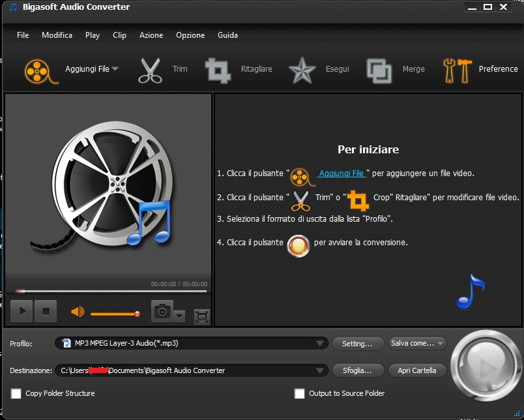524x420 pixels.
Task: Expand the snapshot options arrow
Action: pos(179,316)
